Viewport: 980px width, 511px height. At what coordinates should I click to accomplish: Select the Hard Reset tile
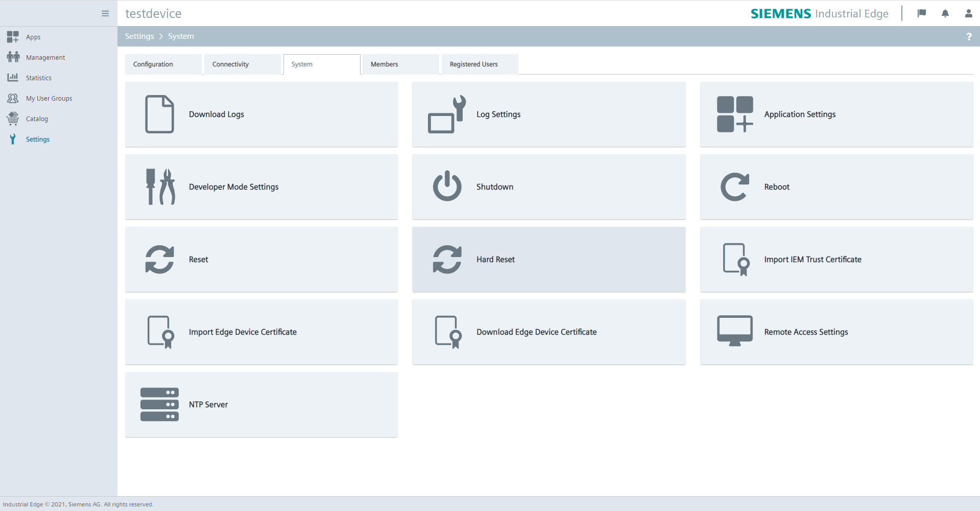548,260
